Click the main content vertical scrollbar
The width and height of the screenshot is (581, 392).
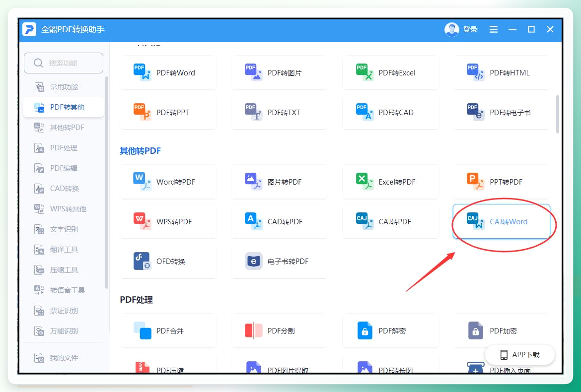558,114
